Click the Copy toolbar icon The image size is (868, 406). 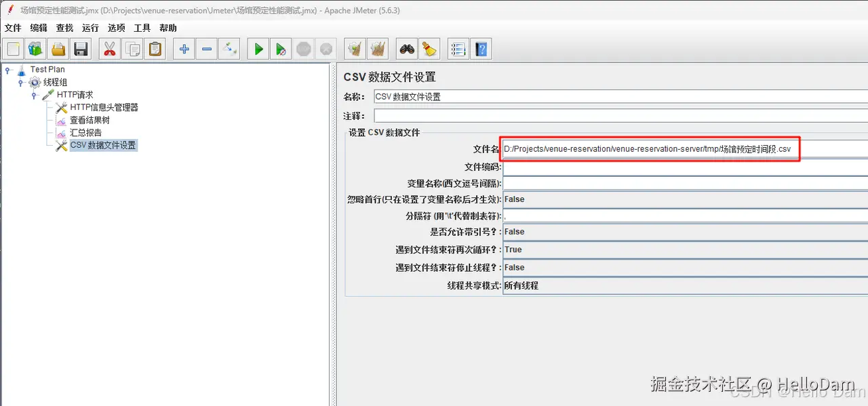pos(133,49)
